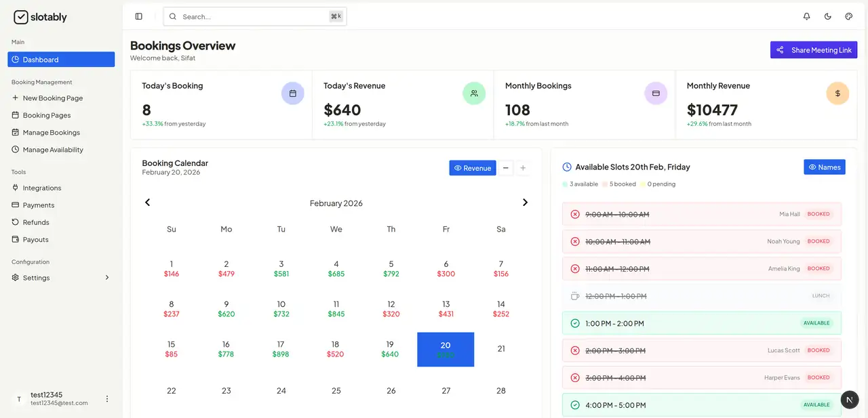
Task: Select the Integrations plug icon in sidebar
Action: tap(15, 188)
